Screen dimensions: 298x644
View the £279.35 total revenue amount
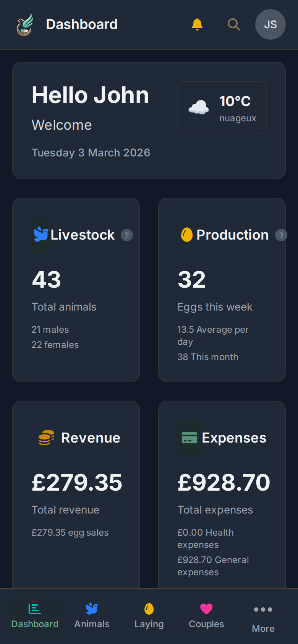pyautogui.click(x=77, y=482)
